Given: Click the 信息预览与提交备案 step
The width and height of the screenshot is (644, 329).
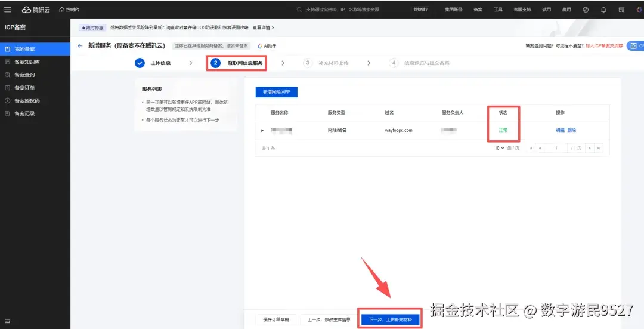Looking at the screenshot, I should coord(419,63).
